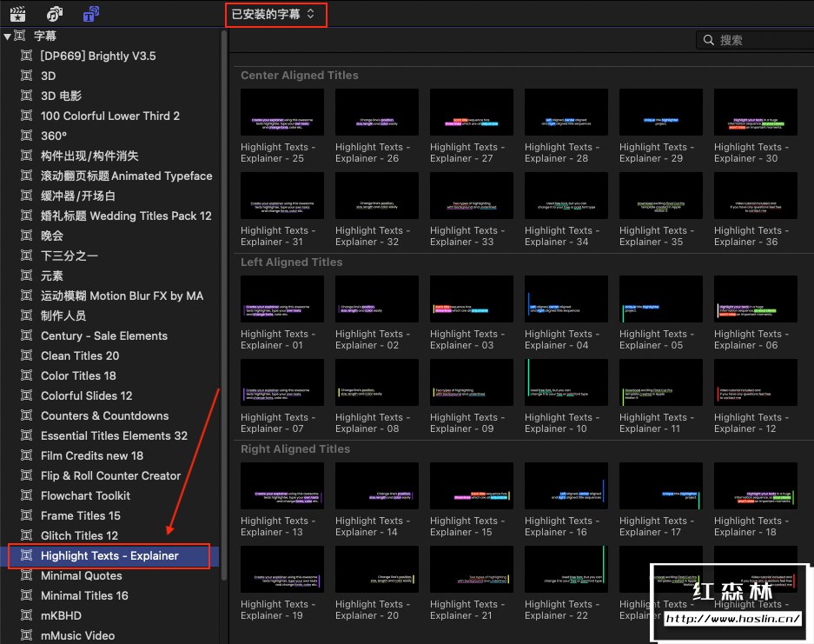Open the 已安装的字幕 dropdown
Viewport: 814px width, 644px height.
pyautogui.click(x=275, y=15)
